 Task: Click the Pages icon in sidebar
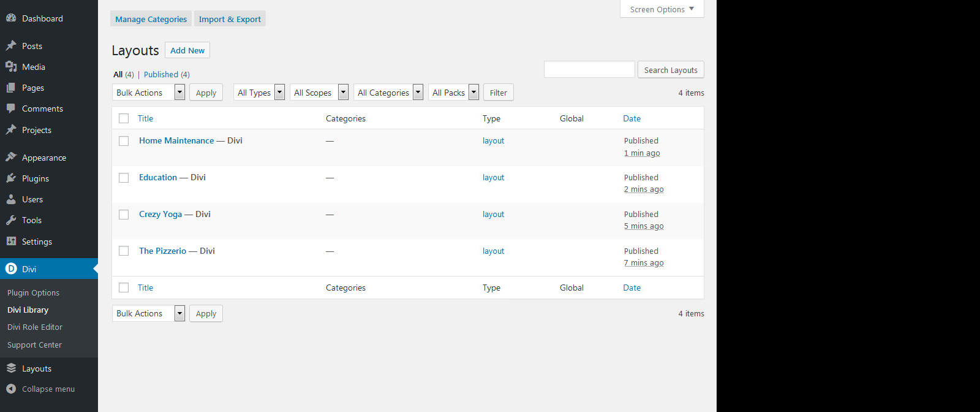click(11, 88)
